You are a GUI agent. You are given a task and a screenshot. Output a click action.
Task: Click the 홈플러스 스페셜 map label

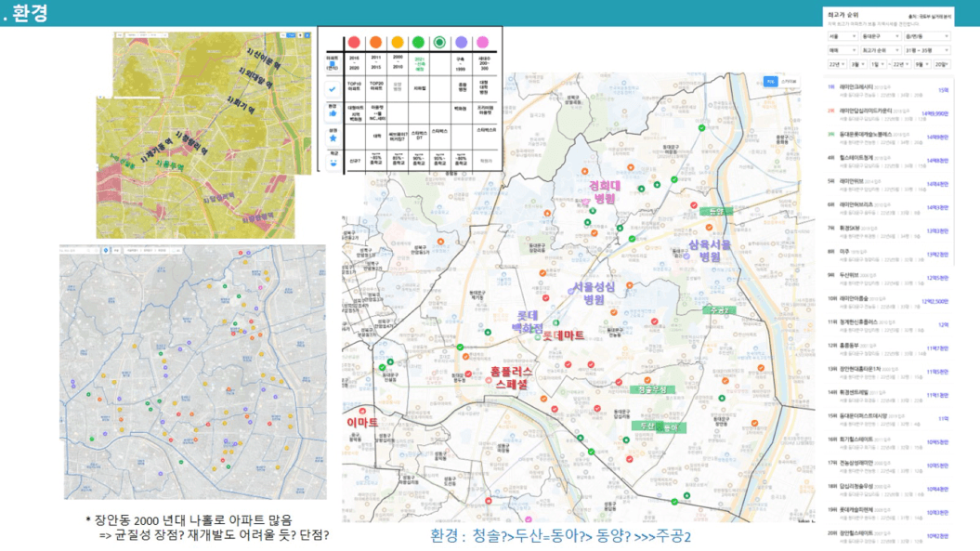click(x=511, y=378)
